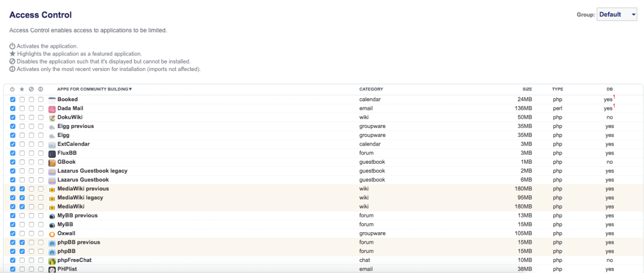
Task: Click the perl type for Dada Mail
Action: pos(557,108)
